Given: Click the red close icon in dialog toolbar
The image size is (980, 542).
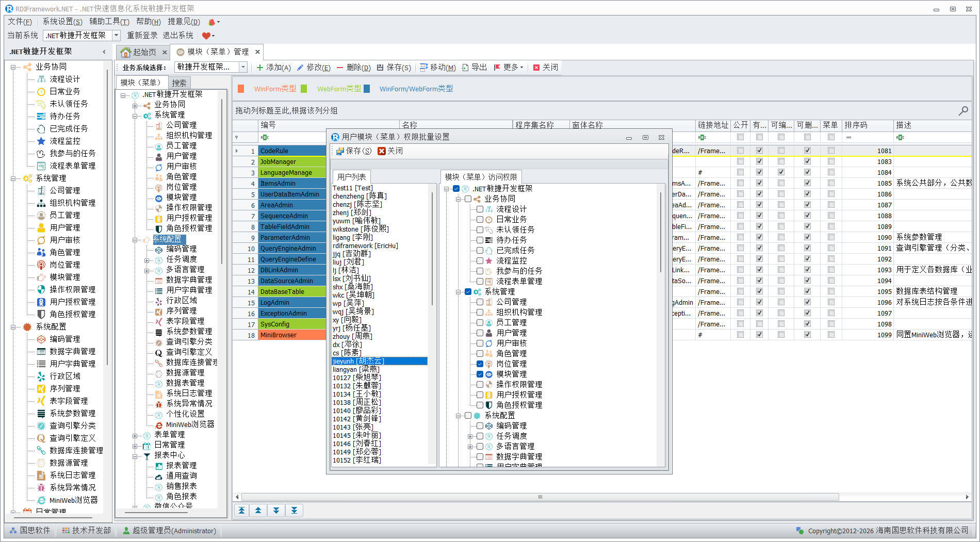Looking at the screenshot, I should [x=382, y=151].
